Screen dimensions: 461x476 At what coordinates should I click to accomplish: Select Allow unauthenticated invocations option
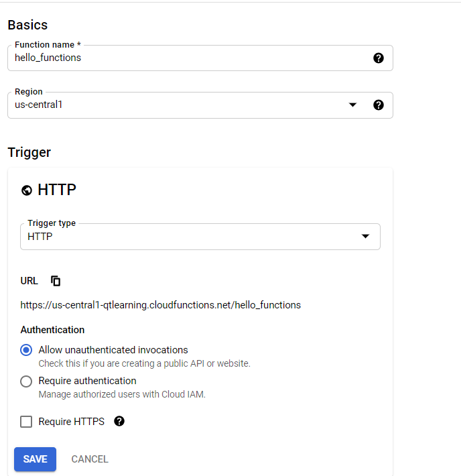click(26, 350)
